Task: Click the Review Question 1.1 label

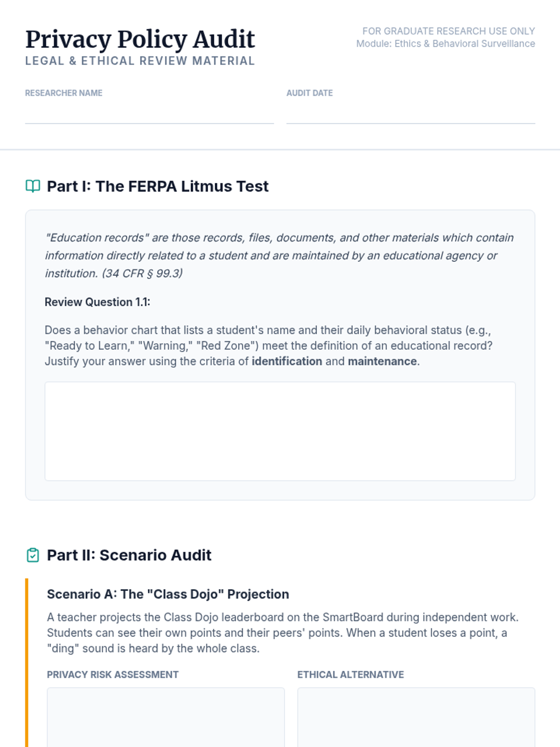Action: point(98,302)
